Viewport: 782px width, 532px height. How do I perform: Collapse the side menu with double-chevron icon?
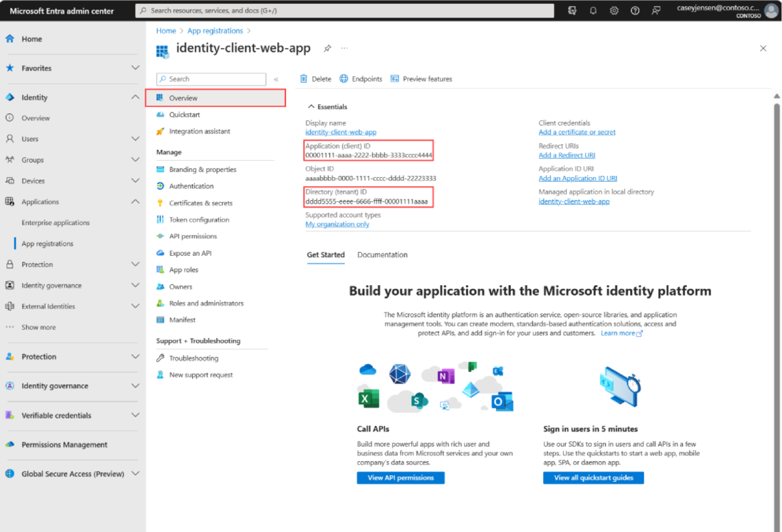276,79
